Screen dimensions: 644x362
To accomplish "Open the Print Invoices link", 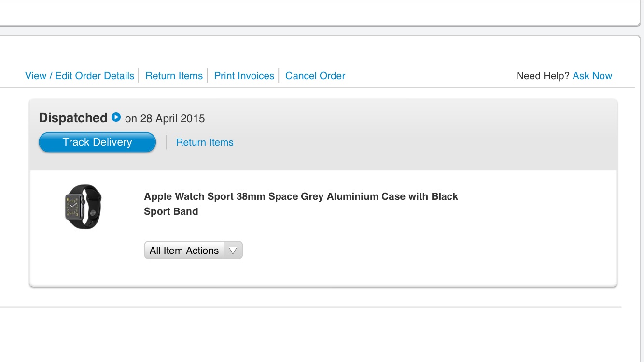I will [x=244, y=76].
